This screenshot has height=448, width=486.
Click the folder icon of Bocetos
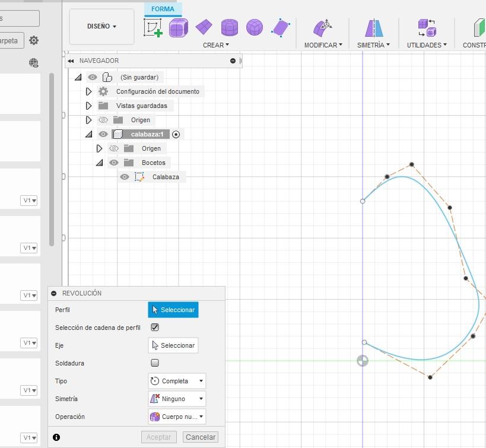[128, 163]
